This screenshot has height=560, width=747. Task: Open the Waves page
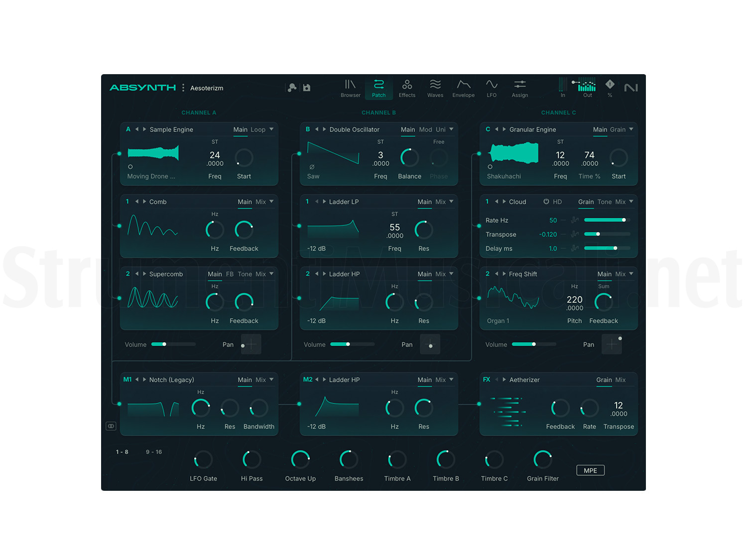pyautogui.click(x=435, y=88)
